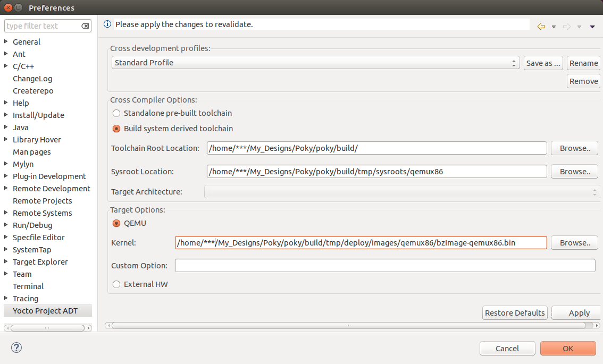603x364 pixels.
Task: Open the preferences view menu triangle
Action: [x=592, y=26]
